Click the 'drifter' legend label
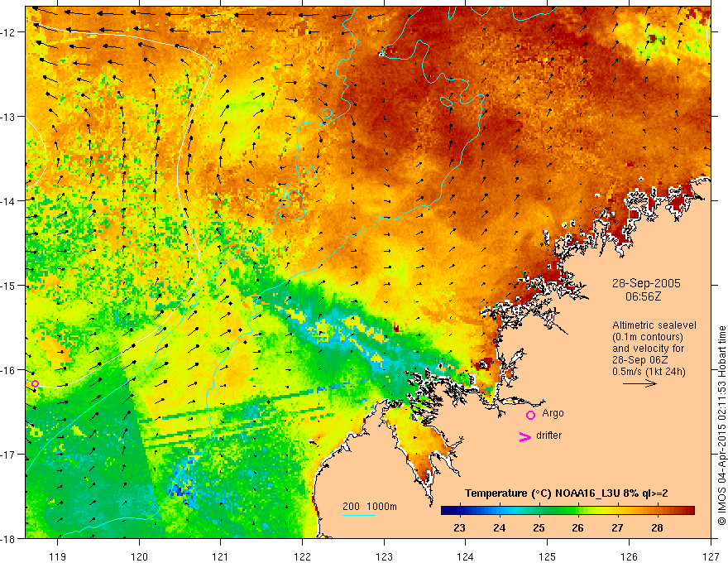728x563 pixels. [x=548, y=435]
